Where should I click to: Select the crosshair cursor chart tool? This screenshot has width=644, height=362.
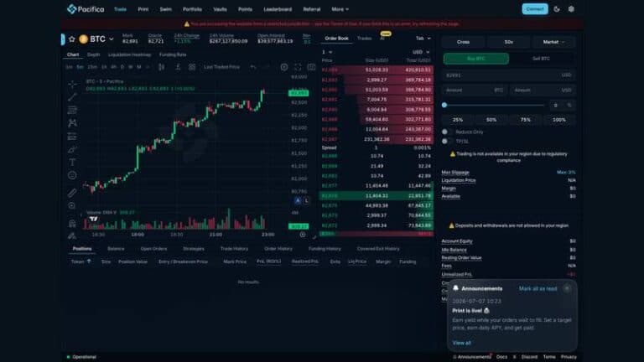[72, 84]
